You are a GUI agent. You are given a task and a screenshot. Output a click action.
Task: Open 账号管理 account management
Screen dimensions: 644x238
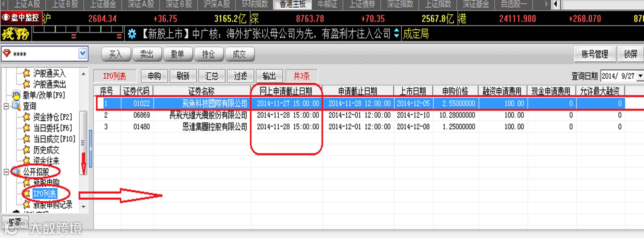pos(595,54)
